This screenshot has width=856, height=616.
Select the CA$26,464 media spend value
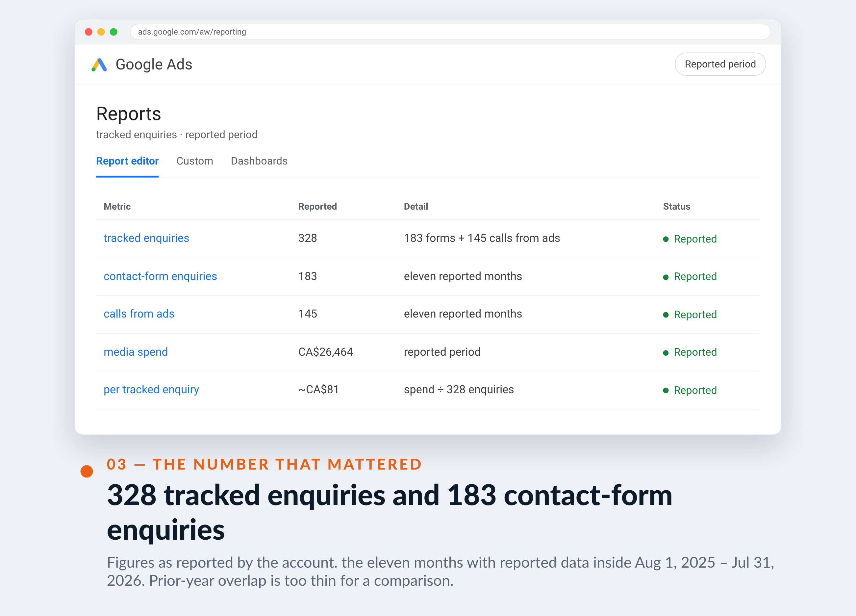pyautogui.click(x=326, y=352)
